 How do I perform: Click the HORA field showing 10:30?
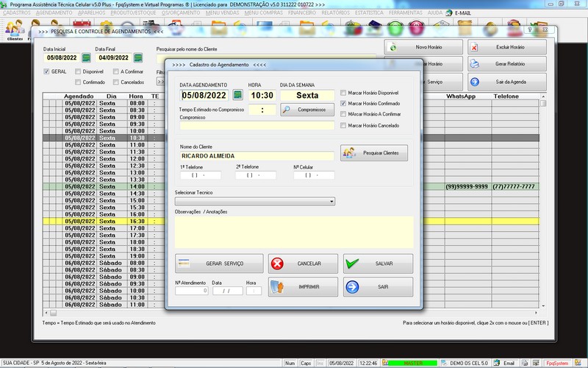(x=262, y=96)
